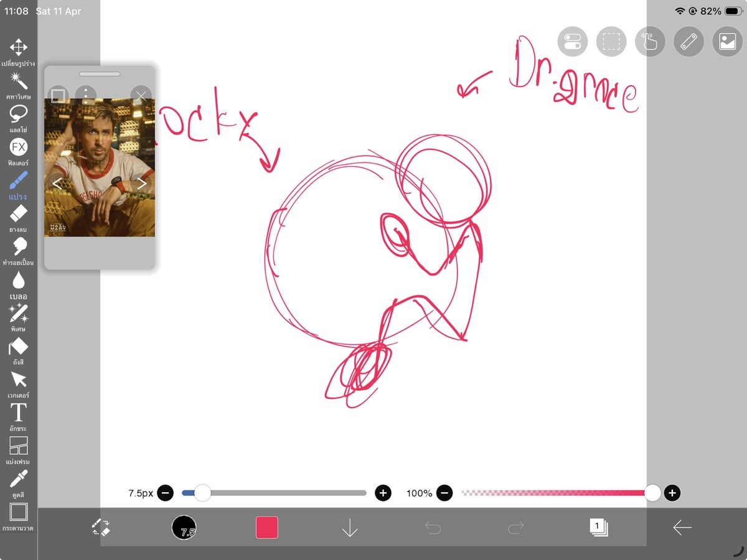The width and height of the screenshot is (747, 560).
Task: Open the material image icon
Action: [728, 42]
